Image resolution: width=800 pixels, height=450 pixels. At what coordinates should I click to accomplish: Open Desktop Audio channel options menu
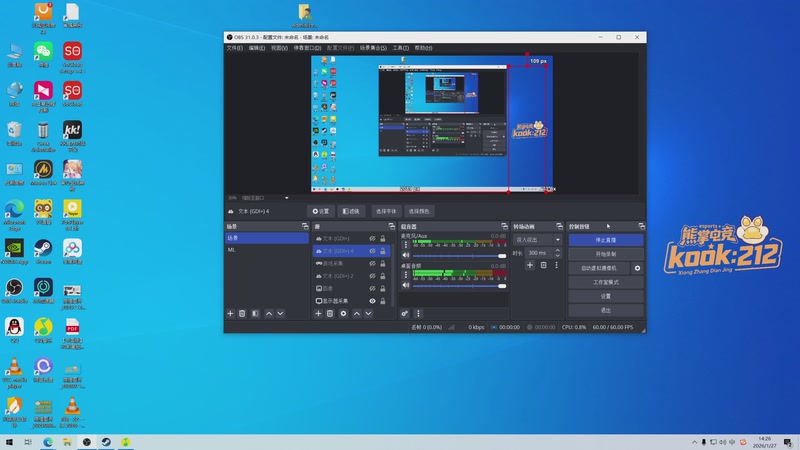(x=406, y=275)
